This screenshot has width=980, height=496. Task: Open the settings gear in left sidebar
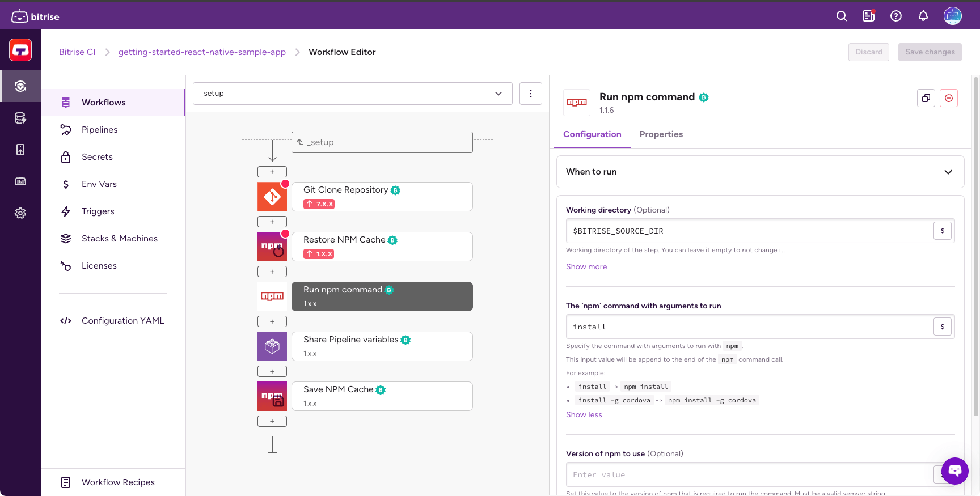[x=20, y=213]
